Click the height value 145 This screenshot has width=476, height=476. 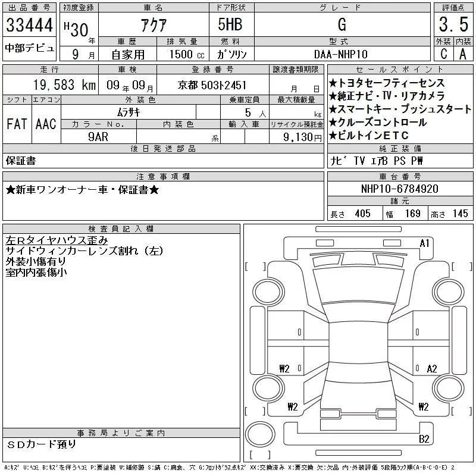coord(460,214)
